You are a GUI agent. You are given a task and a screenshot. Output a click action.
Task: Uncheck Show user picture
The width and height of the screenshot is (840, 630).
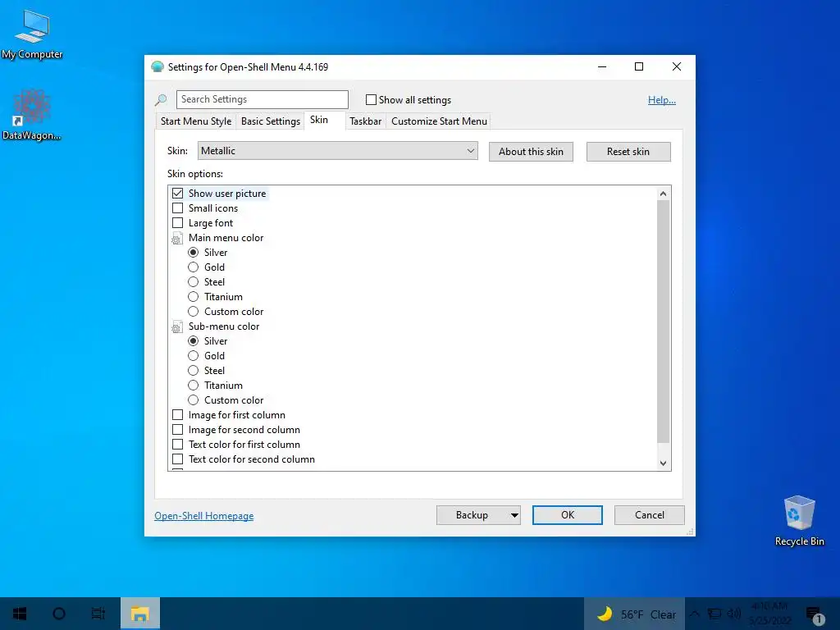(x=178, y=194)
